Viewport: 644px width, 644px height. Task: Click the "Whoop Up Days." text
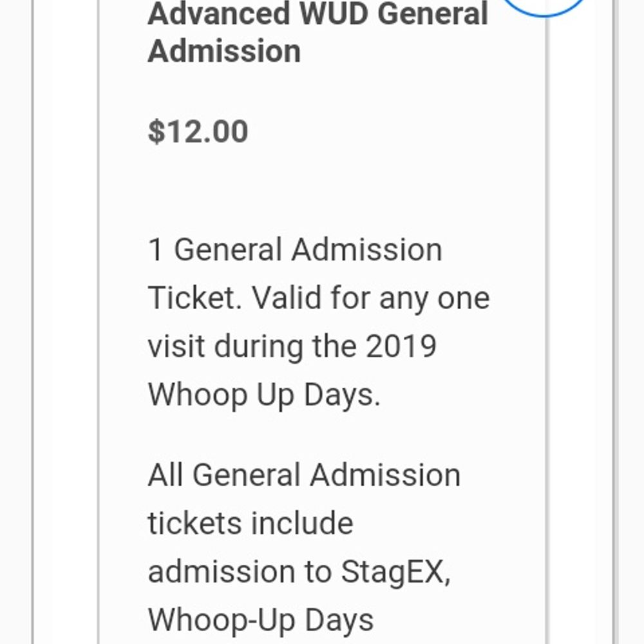(264, 394)
